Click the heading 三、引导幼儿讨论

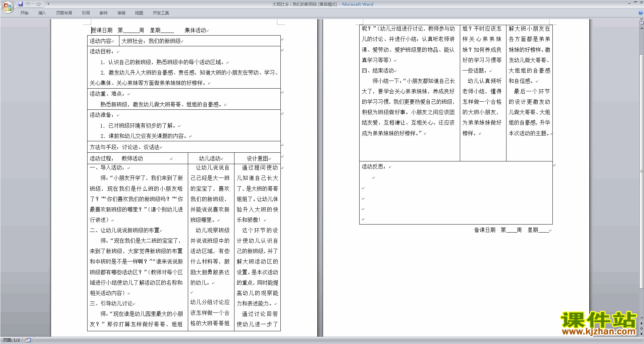click(x=111, y=303)
